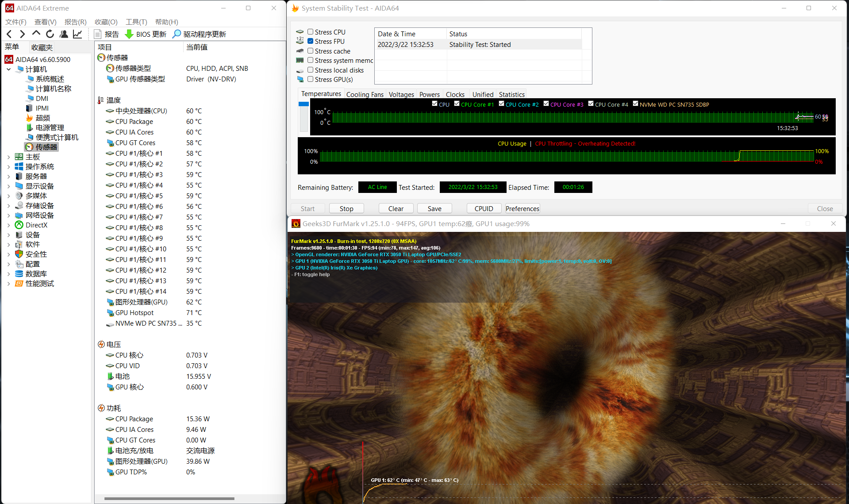Click the user manager icon in toolbar
Screen dimensions: 849x504
(x=64, y=34)
